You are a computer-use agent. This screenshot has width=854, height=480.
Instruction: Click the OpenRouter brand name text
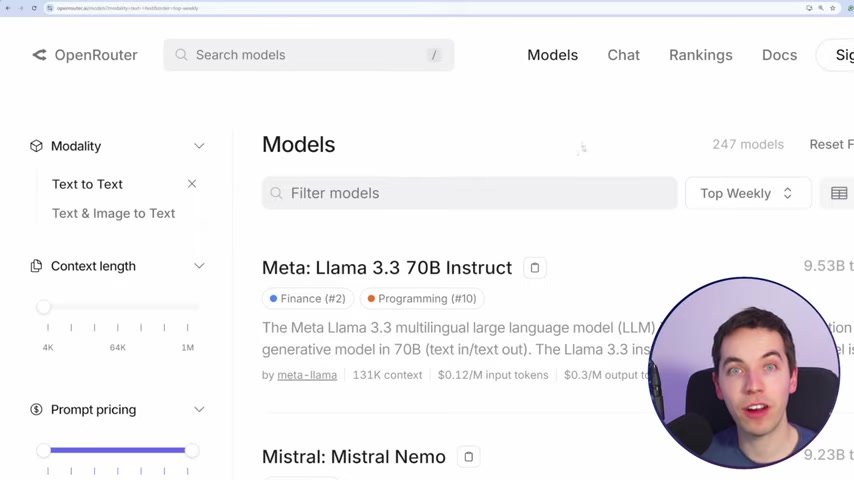96,54
